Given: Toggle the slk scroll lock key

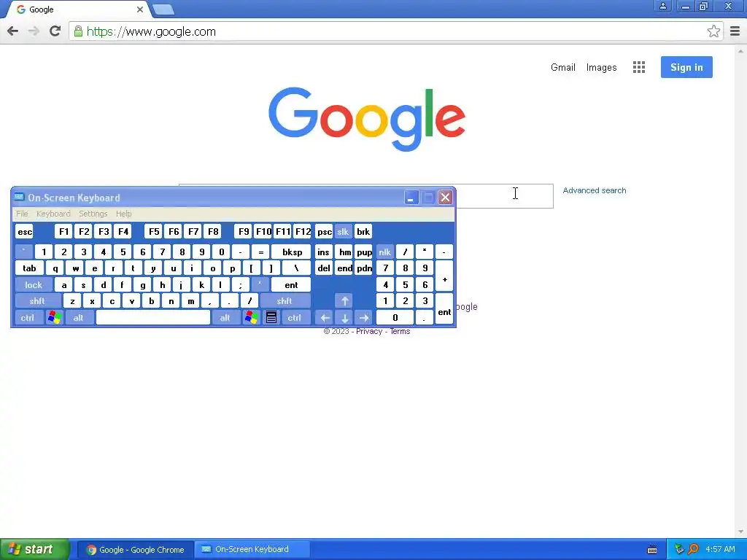Looking at the screenshot, I should tap(343, 232).
